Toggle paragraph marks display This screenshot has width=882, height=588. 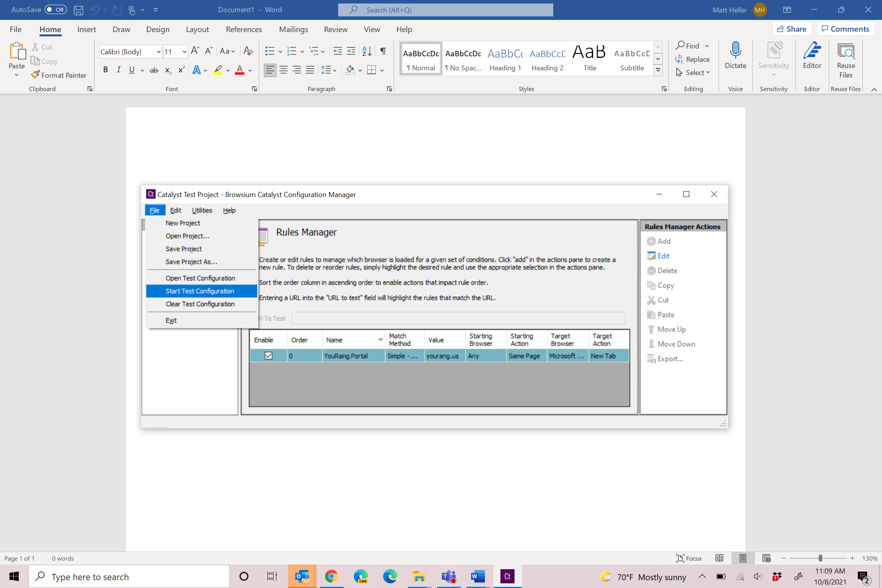click(382, 51)
